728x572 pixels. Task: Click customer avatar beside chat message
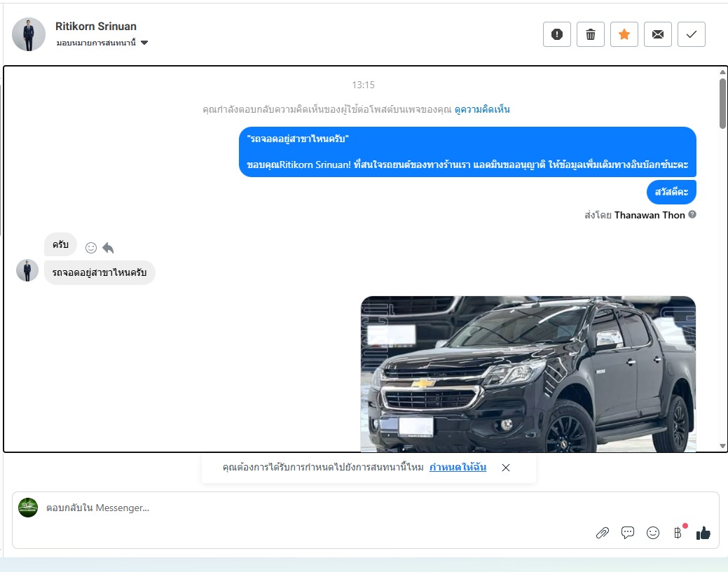pyautogui.click(x=27, y=270)
